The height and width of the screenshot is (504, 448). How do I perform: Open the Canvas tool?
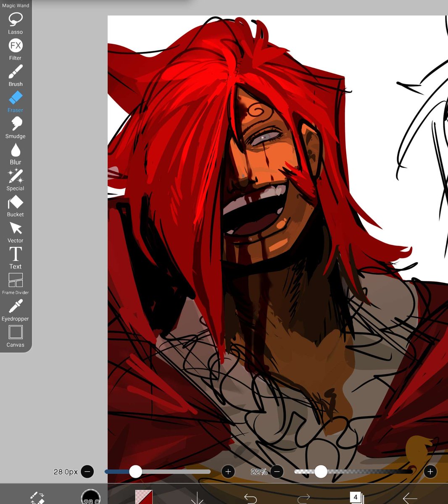[15, 336]
